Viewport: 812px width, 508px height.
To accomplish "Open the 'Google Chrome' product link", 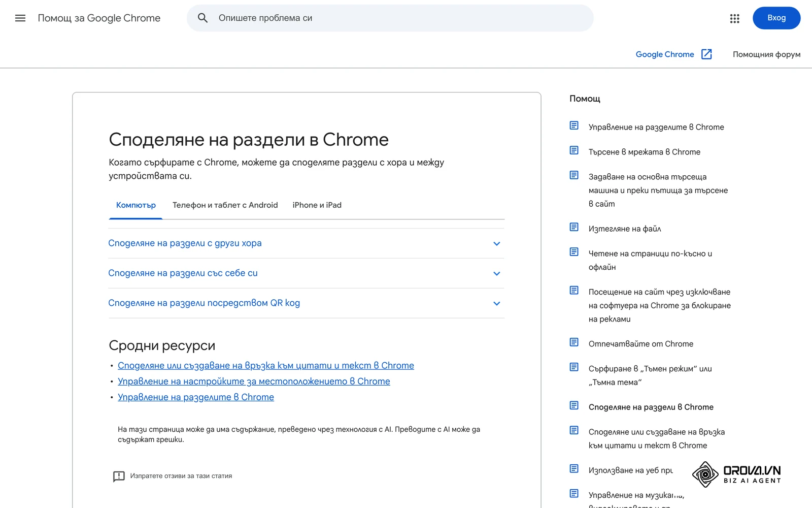I will click(x=665, y=54).
